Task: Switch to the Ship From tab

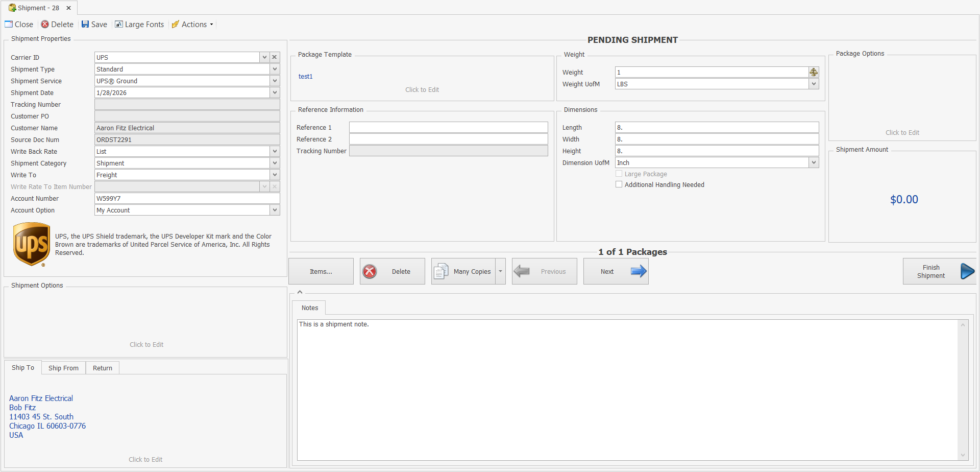Action: [63, 368]
